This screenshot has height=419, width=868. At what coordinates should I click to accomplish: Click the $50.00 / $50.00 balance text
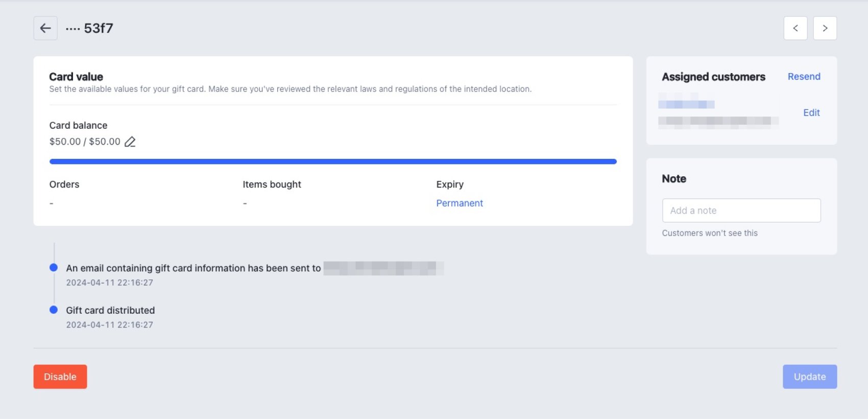pos(85,142)
